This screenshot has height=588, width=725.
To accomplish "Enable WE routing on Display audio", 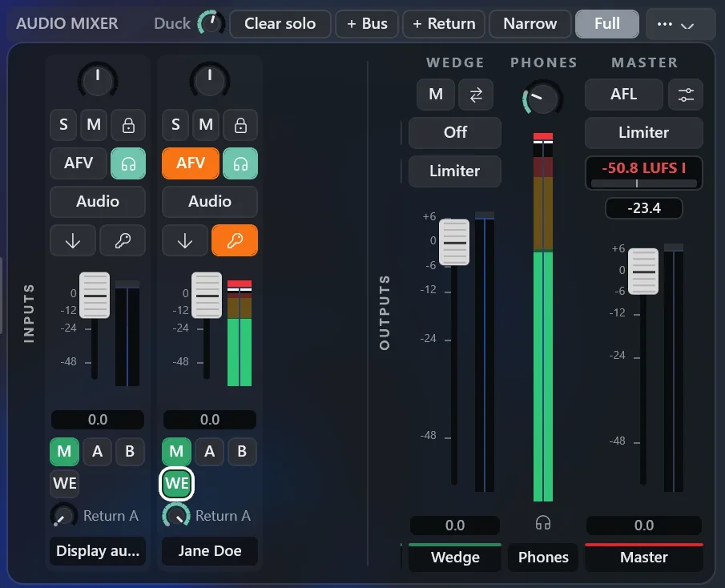I will tap(64, 484).
